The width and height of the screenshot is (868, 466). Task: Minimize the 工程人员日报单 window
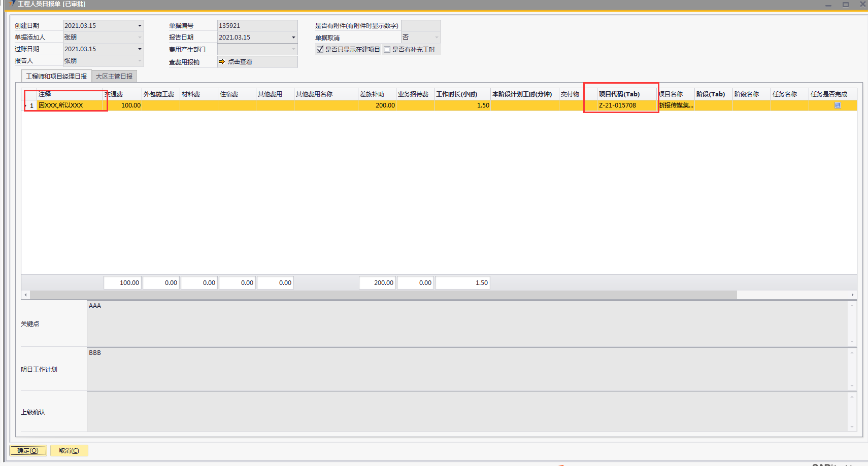pos(828,4)
